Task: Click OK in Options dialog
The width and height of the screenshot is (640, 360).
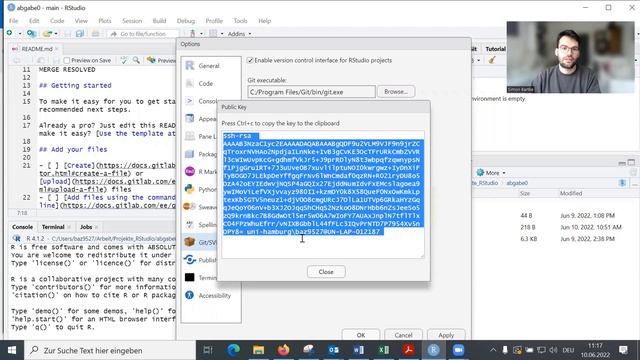Action: tap(360, 335)
